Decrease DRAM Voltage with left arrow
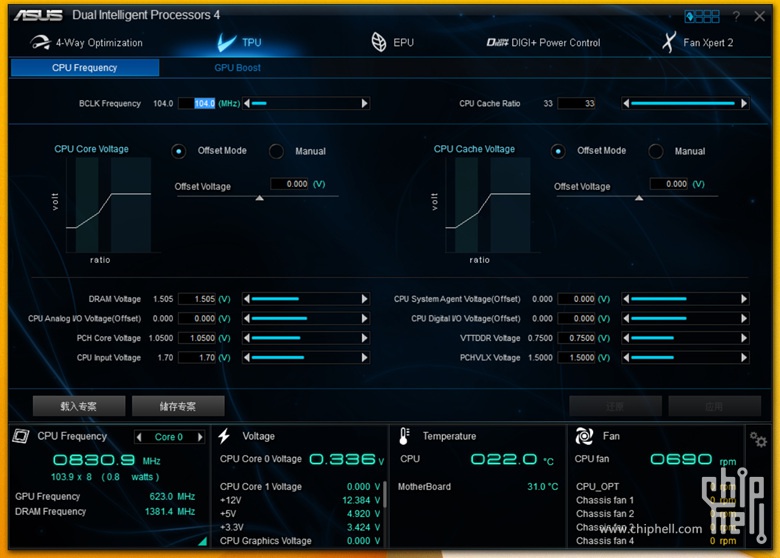The width and height of the screenshot is (780, 558). click(x=247, y=299)
